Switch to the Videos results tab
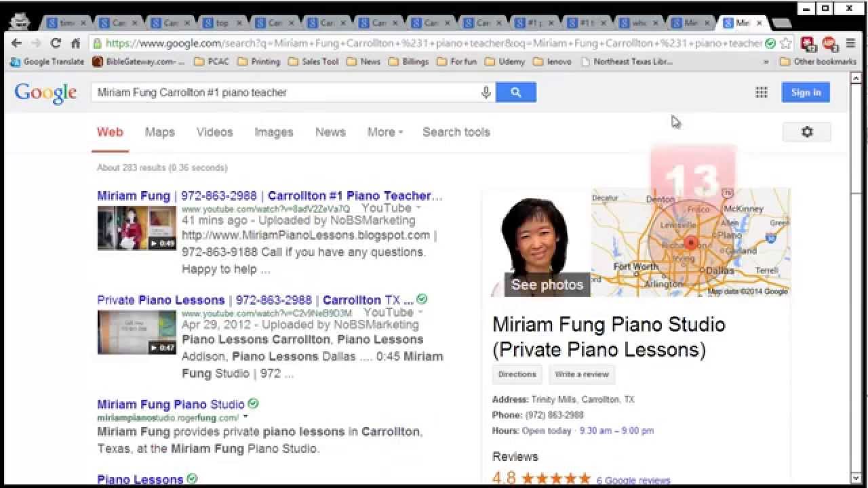This screenshot has width=868, height=488. pos(214,132)
